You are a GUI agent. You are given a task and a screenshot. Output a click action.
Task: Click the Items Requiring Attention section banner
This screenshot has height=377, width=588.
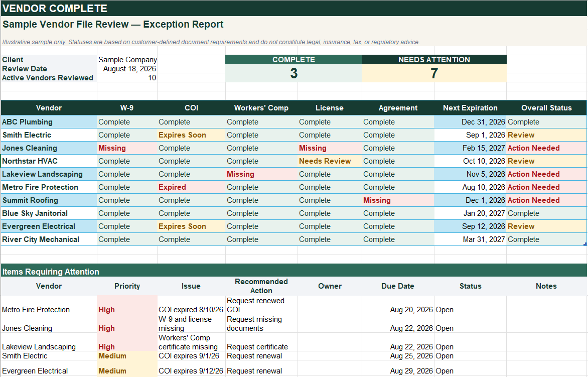click(293, 271)
